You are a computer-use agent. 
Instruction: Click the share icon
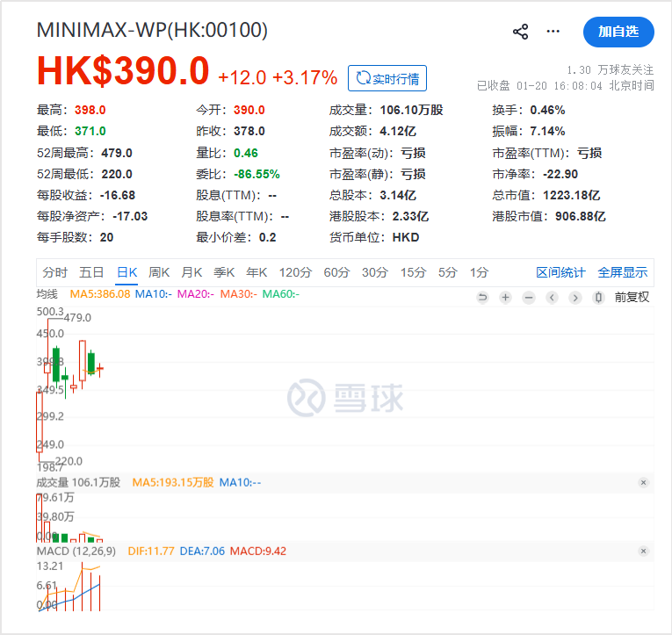520,32
